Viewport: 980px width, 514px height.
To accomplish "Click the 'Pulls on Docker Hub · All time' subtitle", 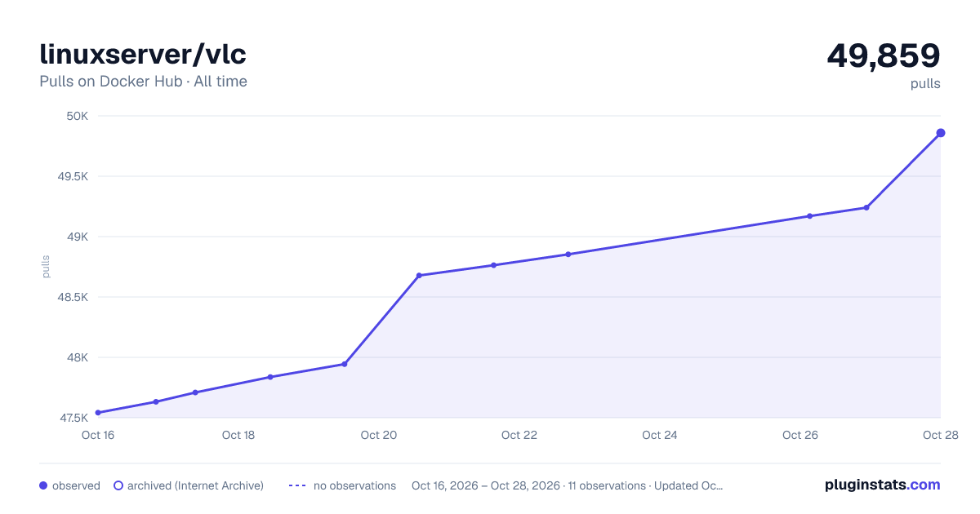I will point(143,82).
